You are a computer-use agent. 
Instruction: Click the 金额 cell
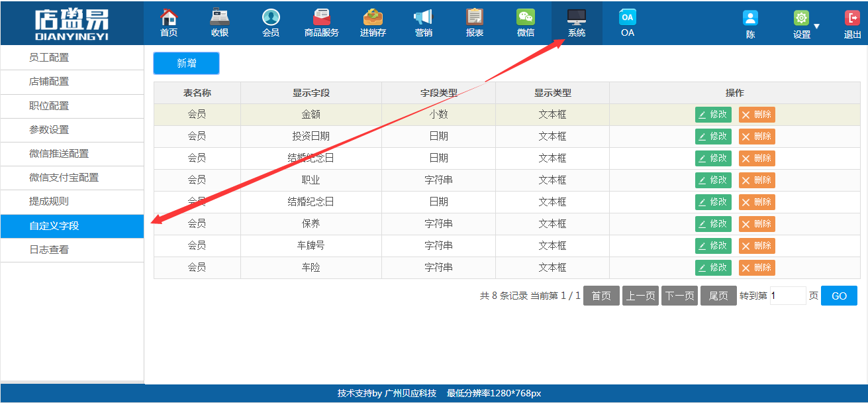(311, 114)
